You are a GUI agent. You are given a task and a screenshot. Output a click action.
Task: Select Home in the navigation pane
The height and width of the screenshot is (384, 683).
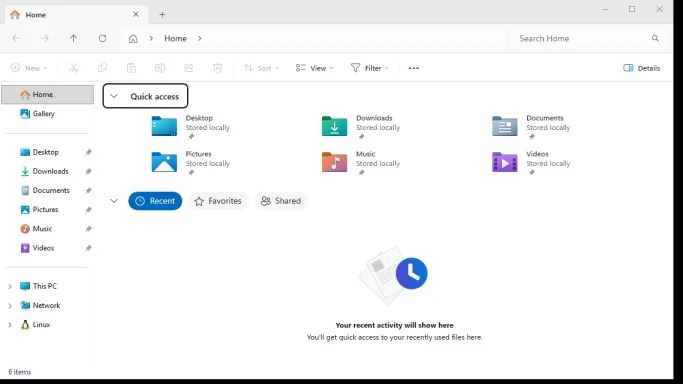[47, 94]
